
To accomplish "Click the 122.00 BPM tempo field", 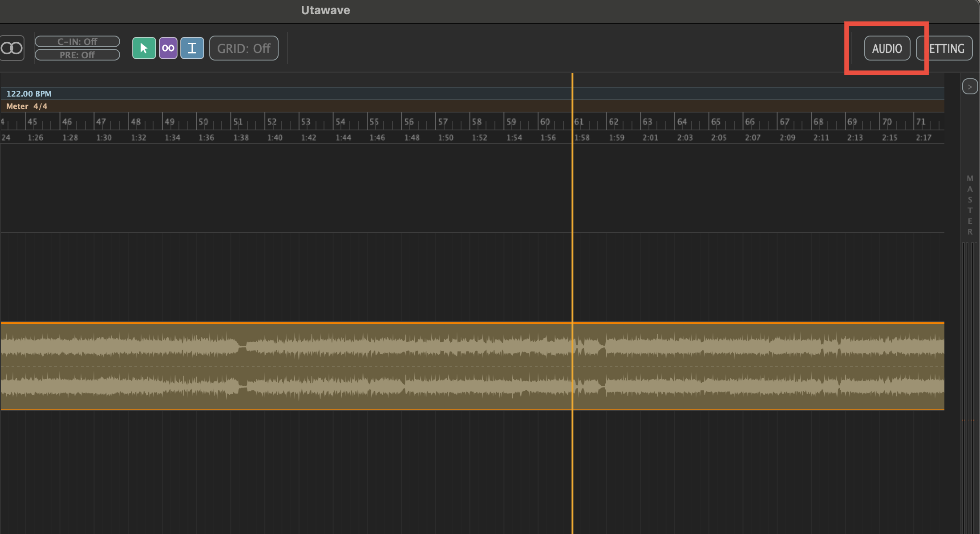I will [x=29, y=93].
